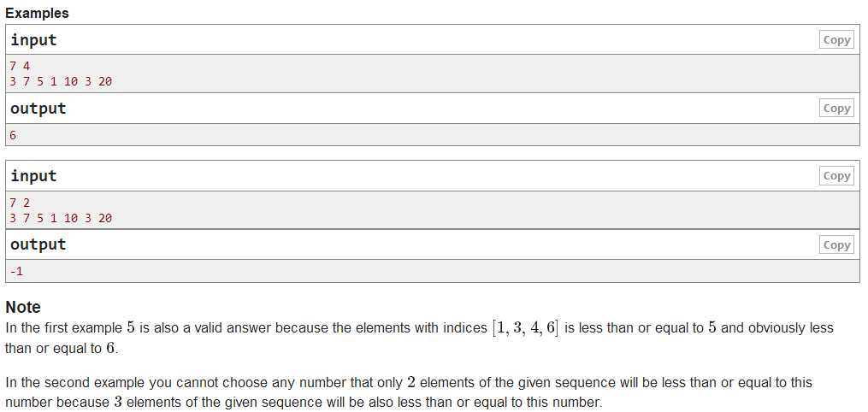Copy the first example input
The image size is (868, 412).
click(836, 40)
